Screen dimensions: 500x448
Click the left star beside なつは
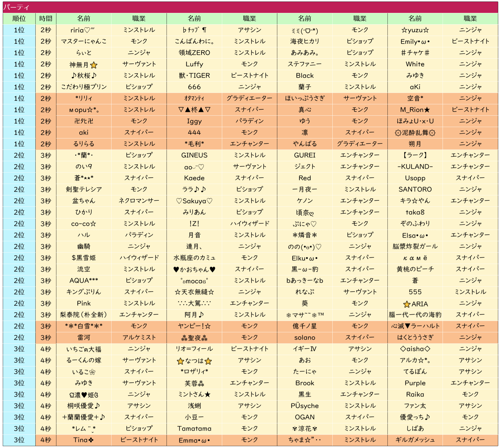pyautogui.click(x=180, y=361)
